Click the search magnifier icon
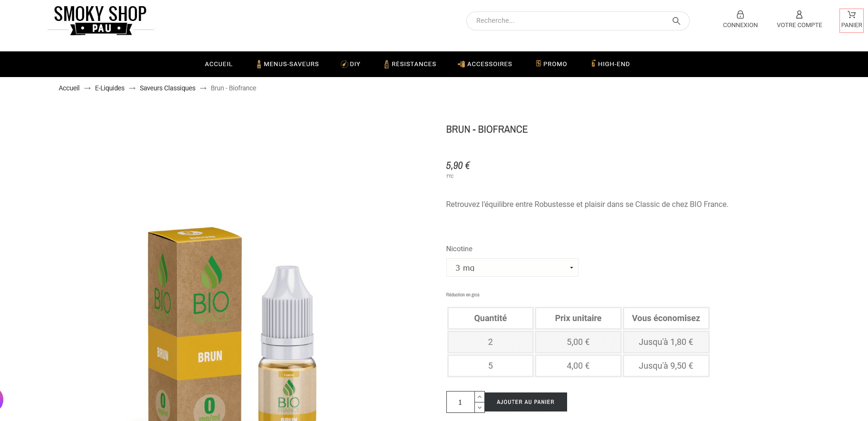868x421 pixels. pos(676,21)
